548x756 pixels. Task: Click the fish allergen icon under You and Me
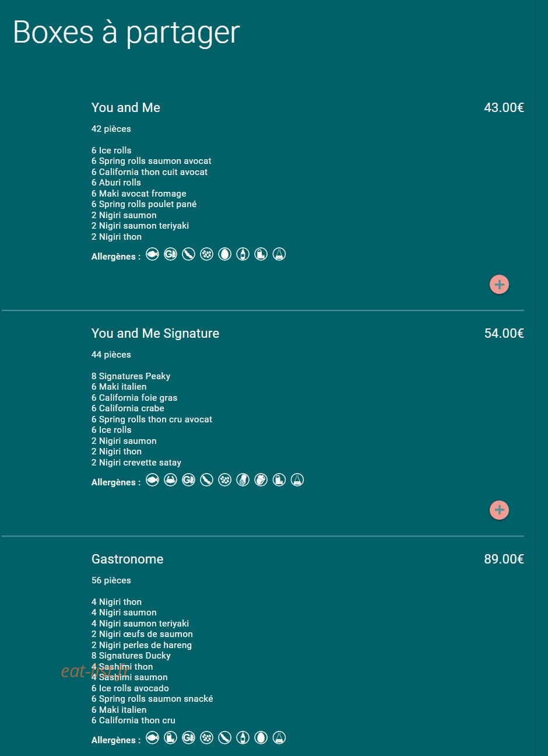point(152,254)
